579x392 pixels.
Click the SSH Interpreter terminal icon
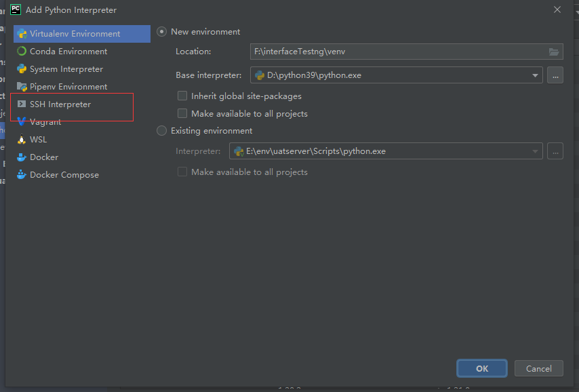coord(22,104)
